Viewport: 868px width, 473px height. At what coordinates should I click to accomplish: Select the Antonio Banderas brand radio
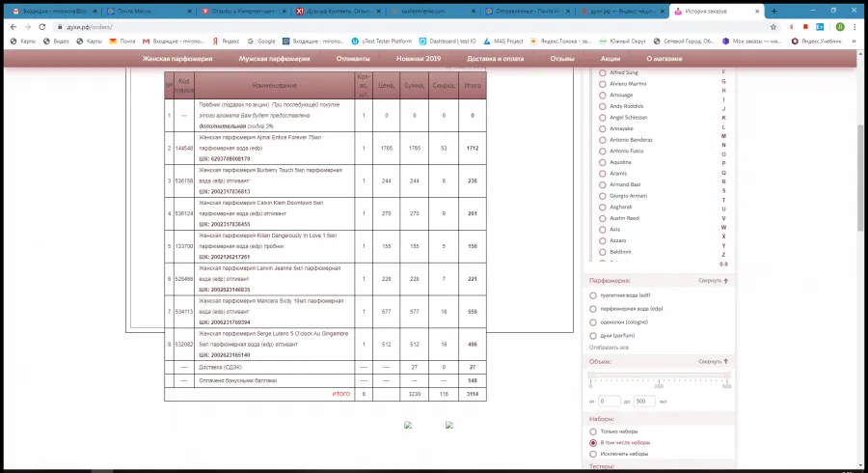602,140
